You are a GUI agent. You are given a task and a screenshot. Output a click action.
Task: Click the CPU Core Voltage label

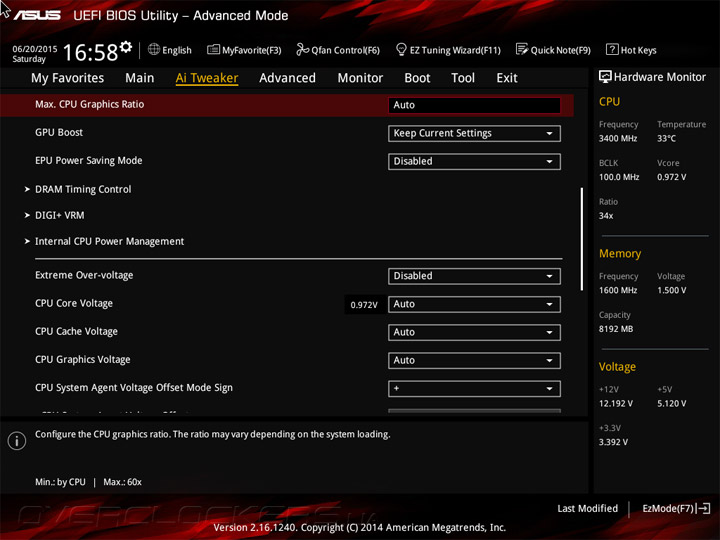point(74,304)
